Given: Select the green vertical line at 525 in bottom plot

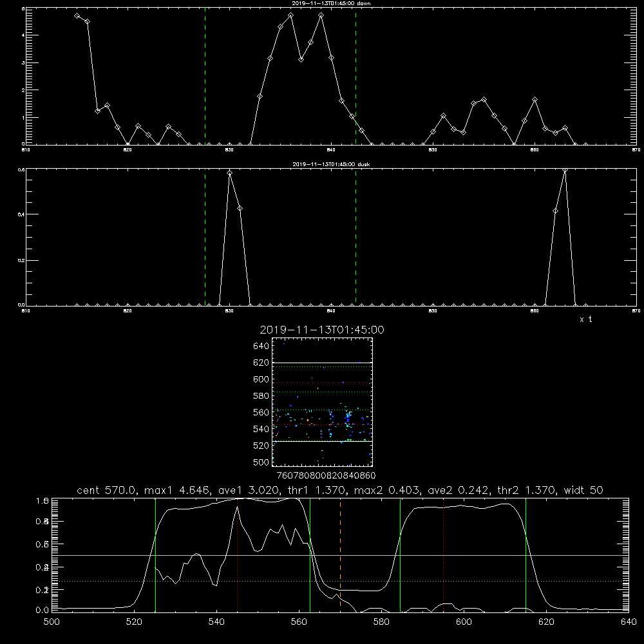Looking at the screenshot, I should click(x=155, y=554).
